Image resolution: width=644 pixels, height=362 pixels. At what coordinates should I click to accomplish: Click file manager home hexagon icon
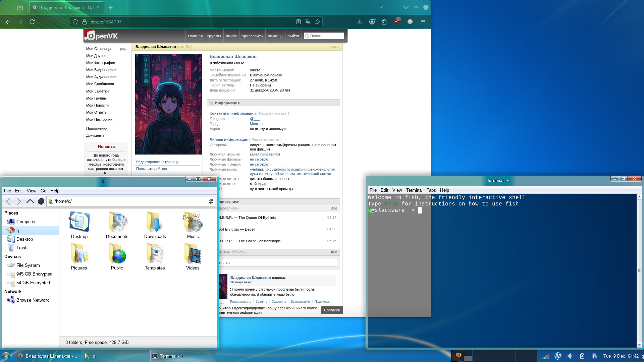41,201
